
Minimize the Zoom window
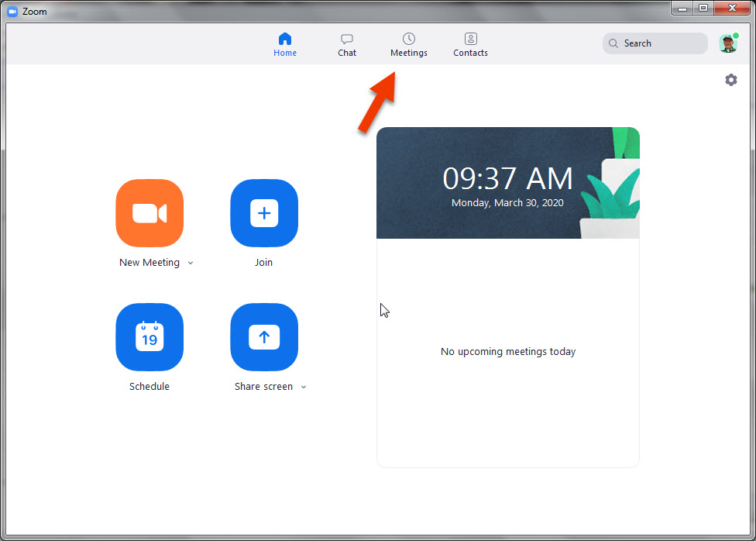[682, 9]
